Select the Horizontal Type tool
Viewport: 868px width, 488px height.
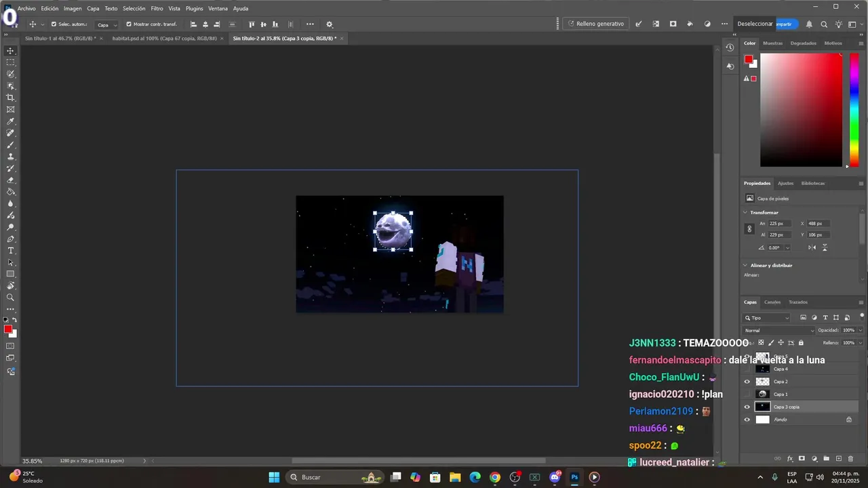click(10, 251)
